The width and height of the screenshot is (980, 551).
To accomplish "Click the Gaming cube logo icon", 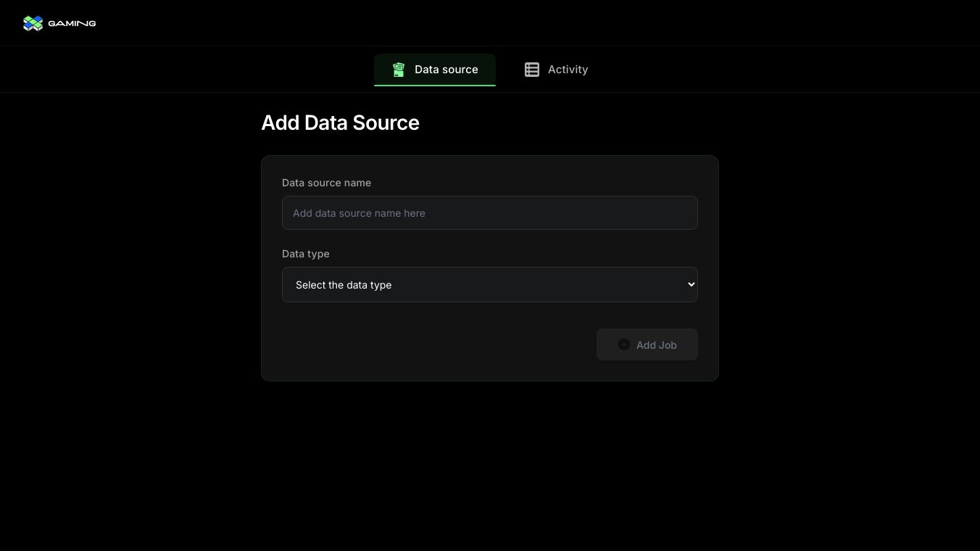I will coord(33,23).
